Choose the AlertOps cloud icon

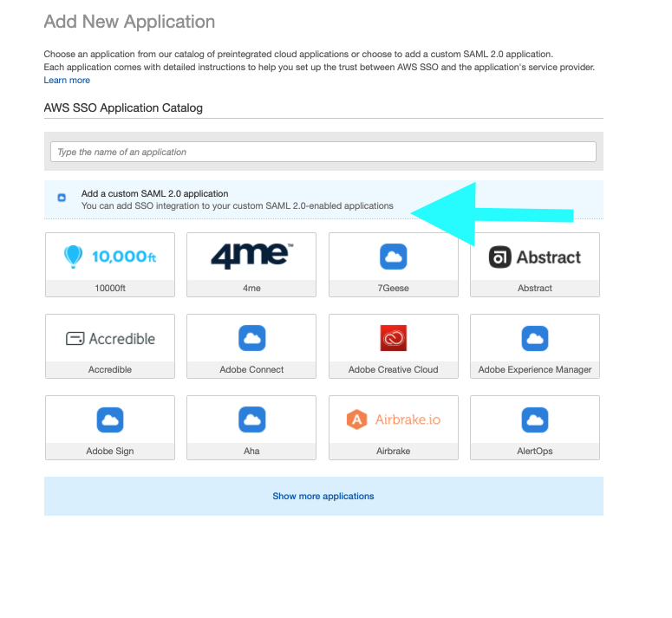click(x=534, y=420)
